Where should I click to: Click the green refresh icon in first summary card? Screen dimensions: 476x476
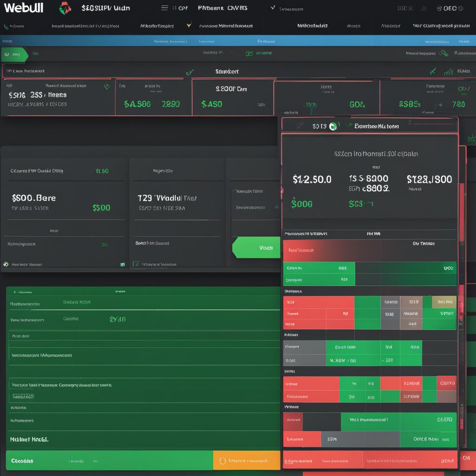pos(107,86)
